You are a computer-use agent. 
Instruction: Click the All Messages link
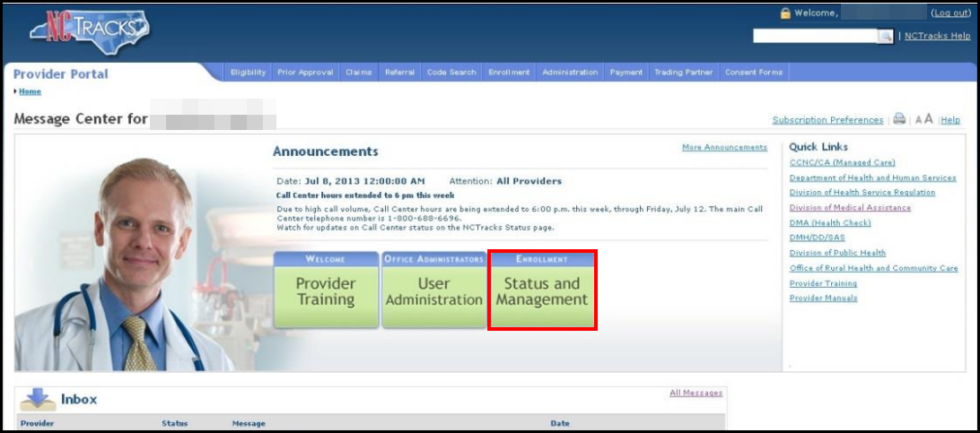click(696, 393)
